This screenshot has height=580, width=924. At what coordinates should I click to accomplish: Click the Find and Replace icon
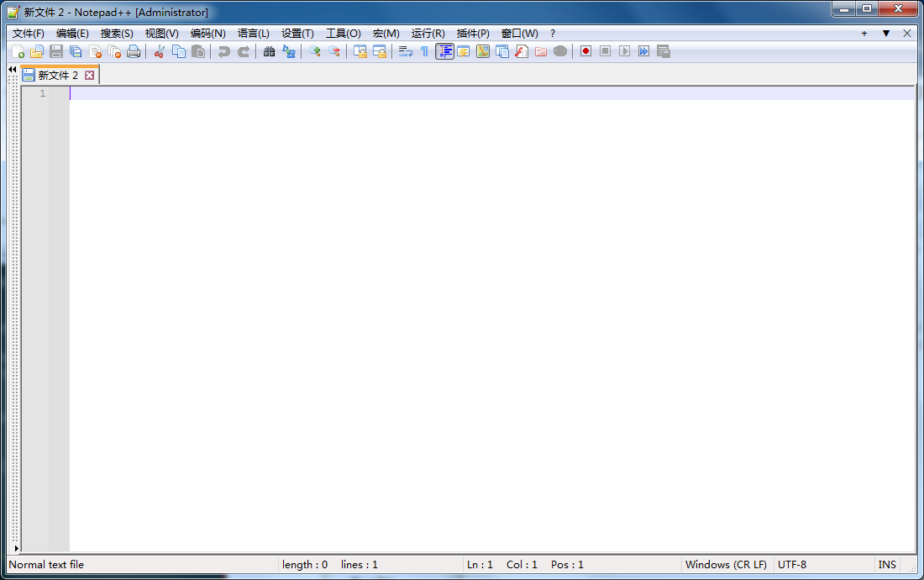pos(289,51)
